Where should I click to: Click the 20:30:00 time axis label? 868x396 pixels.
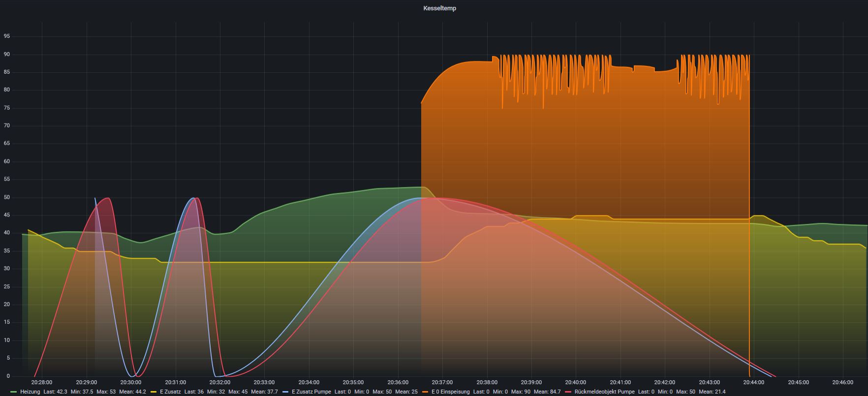pyautogui.click(x=130, y=382)
